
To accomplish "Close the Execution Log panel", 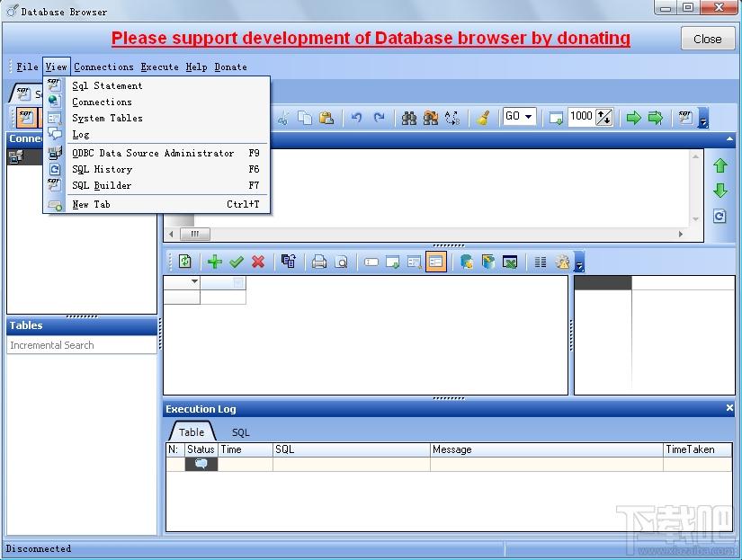I will (729, 408).
